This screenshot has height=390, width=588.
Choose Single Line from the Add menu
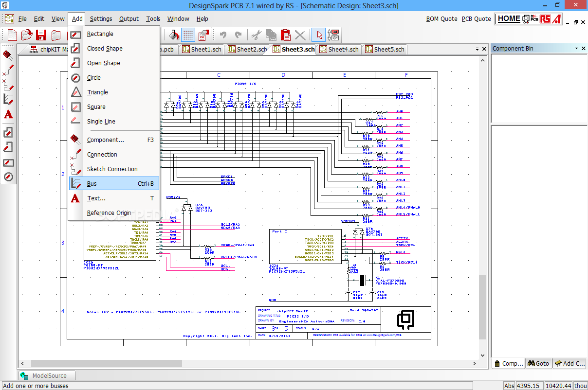pos(114,122)
